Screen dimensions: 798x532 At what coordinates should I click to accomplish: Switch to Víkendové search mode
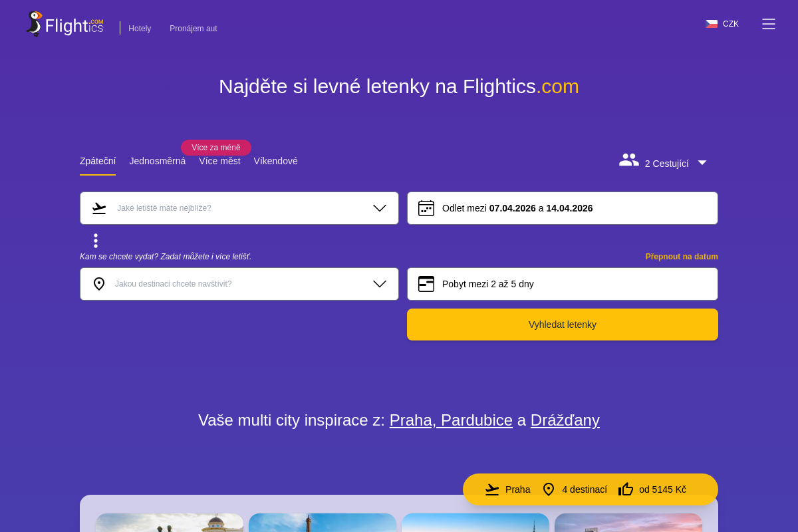pos(275,161)
